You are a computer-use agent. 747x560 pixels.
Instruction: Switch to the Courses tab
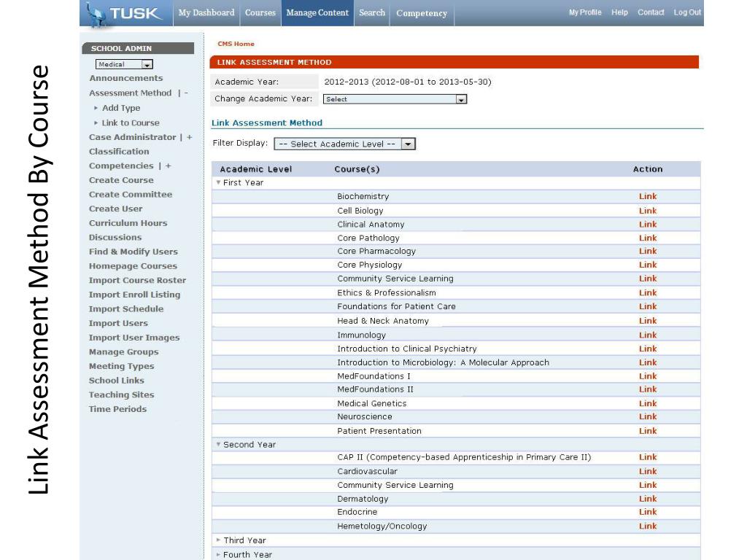(260, 13)
